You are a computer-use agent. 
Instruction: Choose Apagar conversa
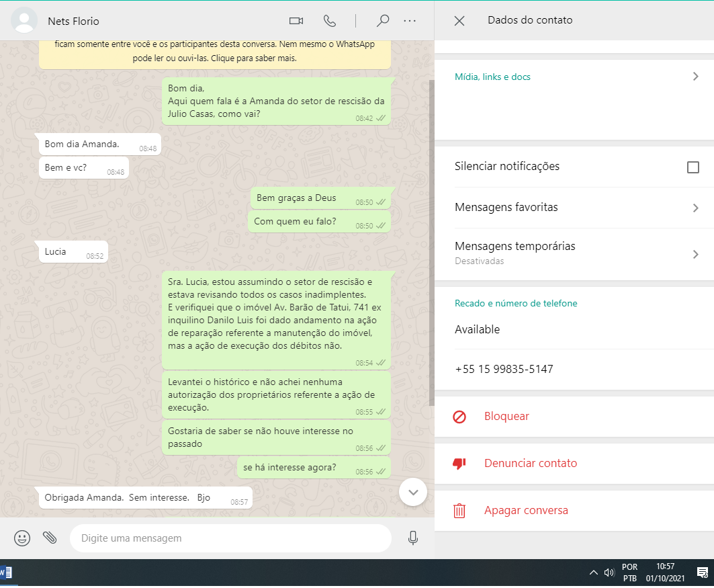(x=525, y=511)
